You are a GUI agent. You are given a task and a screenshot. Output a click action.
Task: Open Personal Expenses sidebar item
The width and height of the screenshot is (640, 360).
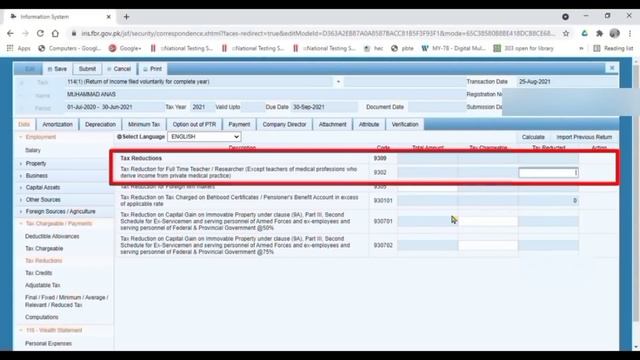pyautogui.click(x=48, y=343)
